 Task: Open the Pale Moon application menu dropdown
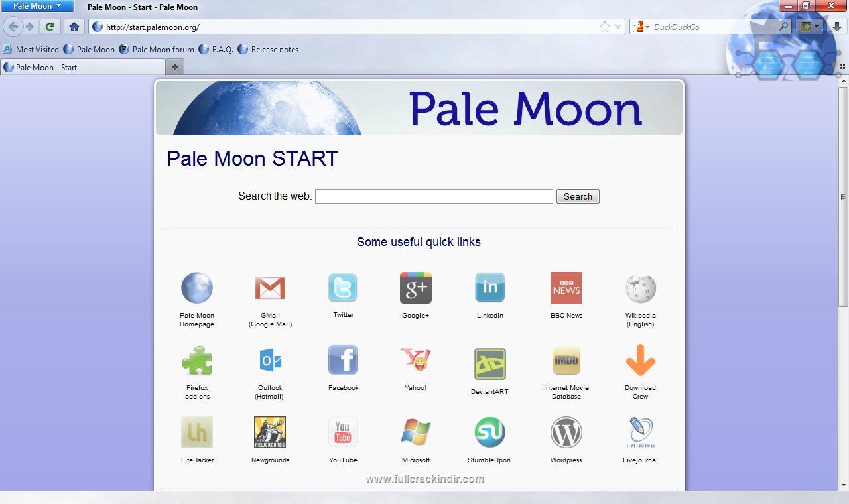(x=36, y=6)
